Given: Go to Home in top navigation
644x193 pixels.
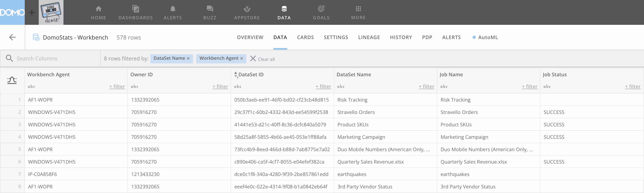Looking at the screenshot, I should click(99, 13).
